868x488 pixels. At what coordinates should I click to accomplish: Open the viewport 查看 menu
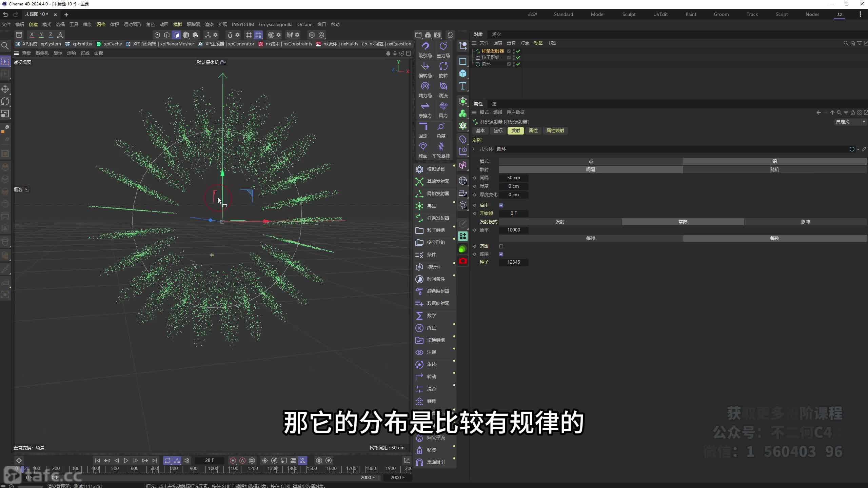[x=26, y=53]
